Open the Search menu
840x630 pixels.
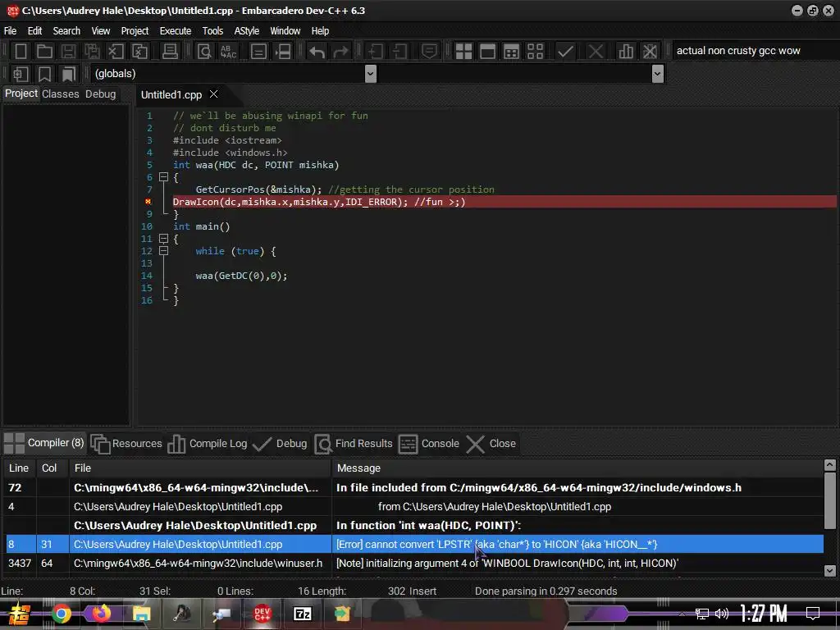click(x=66, y=30)
